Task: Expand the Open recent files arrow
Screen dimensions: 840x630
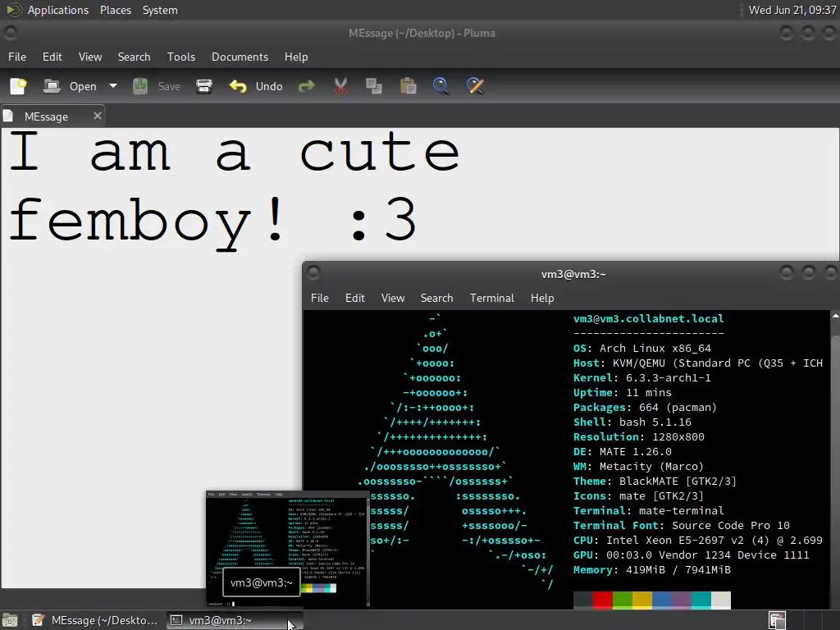Action: pos(112,85)
